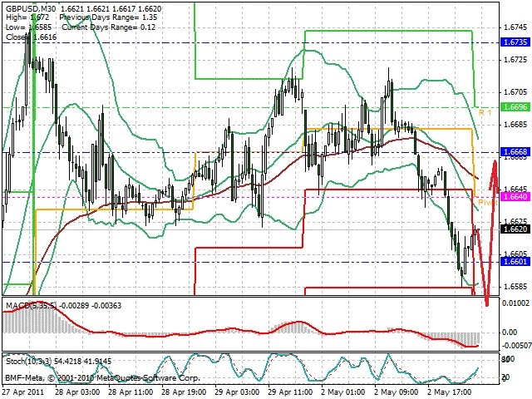The image size is (532, 399).
Task: Click the orange Pivot label
Action: pyautogui.click(x=488, y=203)
